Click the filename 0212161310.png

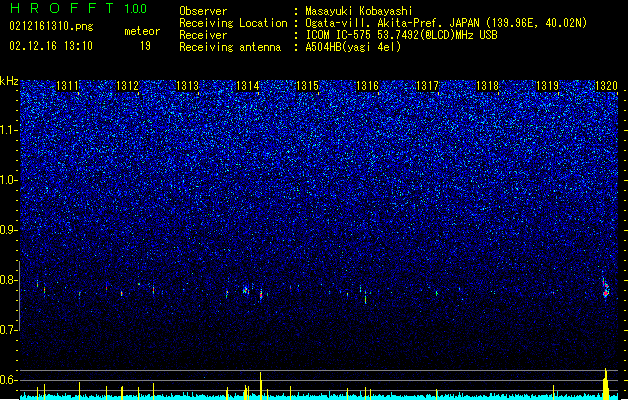(51, 26)
